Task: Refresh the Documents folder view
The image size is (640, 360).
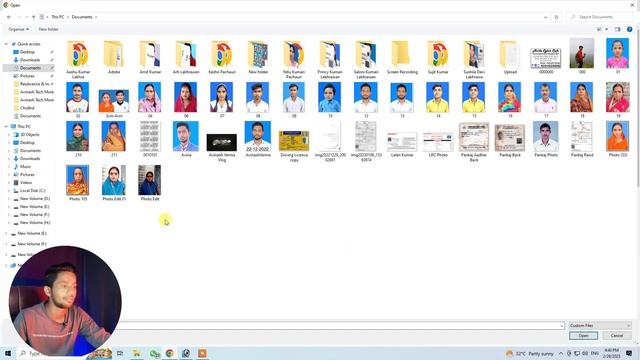Action: point(556,17)
